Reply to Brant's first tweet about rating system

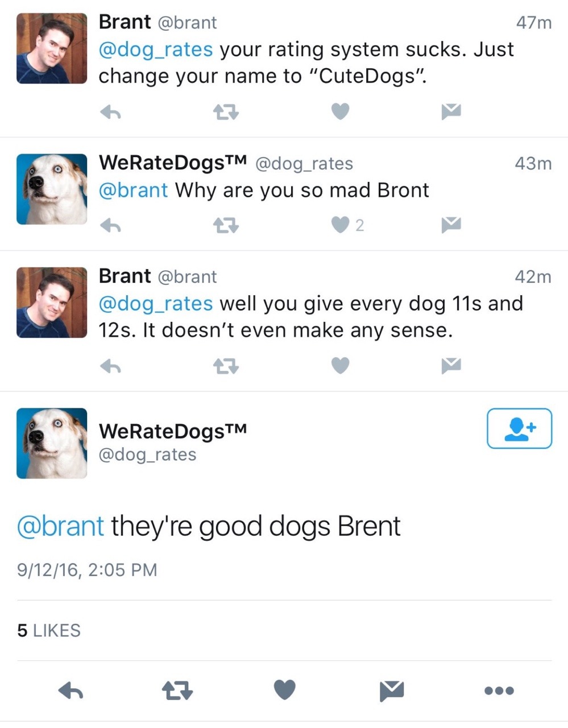click(110, 113)
